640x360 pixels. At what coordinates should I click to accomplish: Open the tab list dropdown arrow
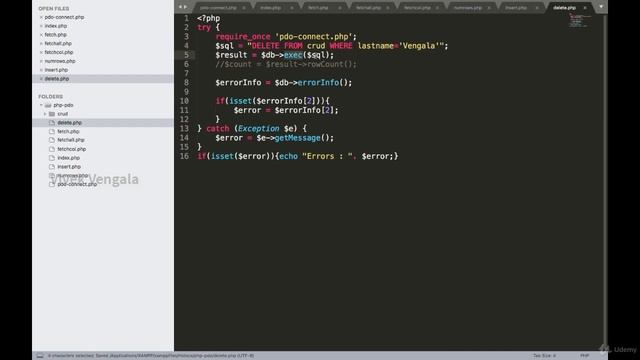pos(601,7)
